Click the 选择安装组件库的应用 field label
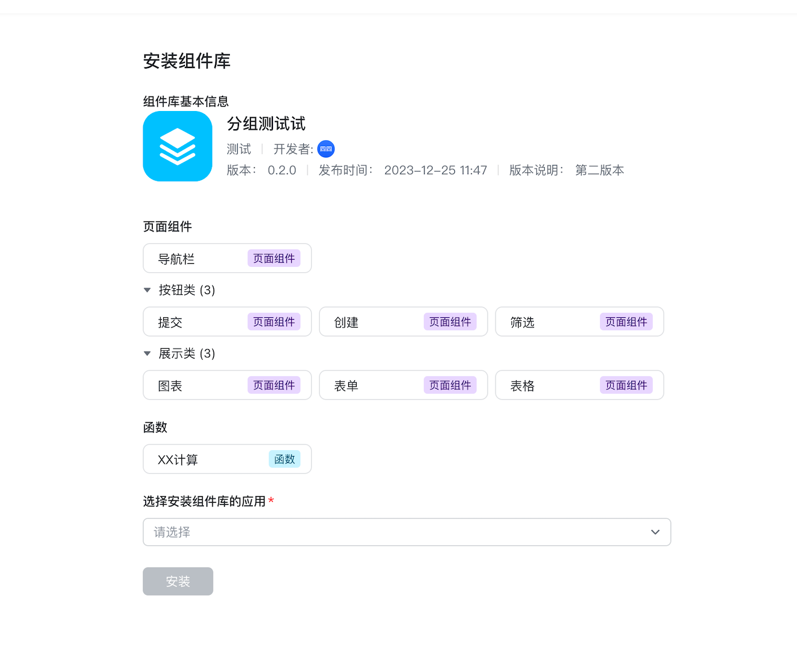The width and height of the screenshot is (797, 672). (x=204, y=501)
